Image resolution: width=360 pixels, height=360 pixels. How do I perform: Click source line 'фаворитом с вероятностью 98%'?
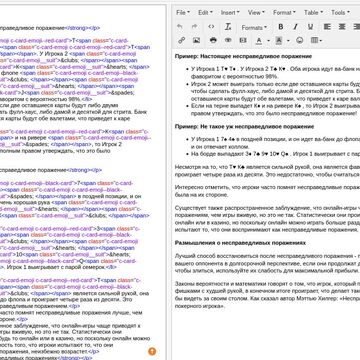[41, 99]
